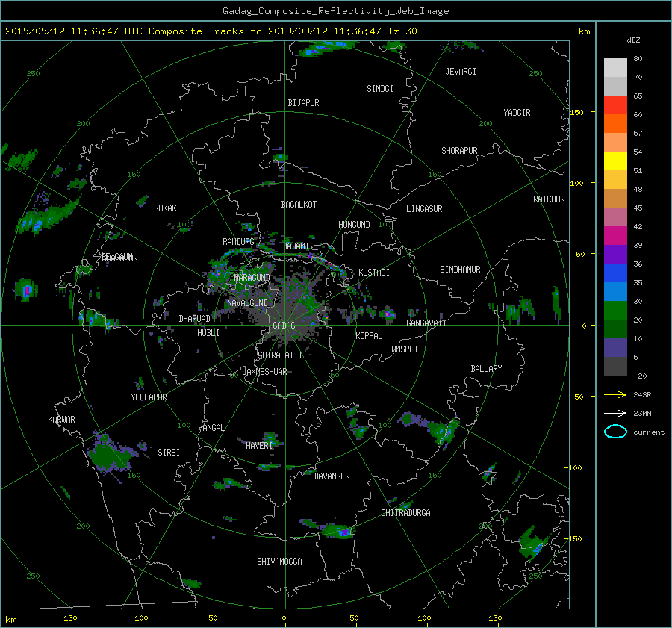Screen dimensions: 672x628
Task: Select the YELLAPUR map label
Action: 149,397
